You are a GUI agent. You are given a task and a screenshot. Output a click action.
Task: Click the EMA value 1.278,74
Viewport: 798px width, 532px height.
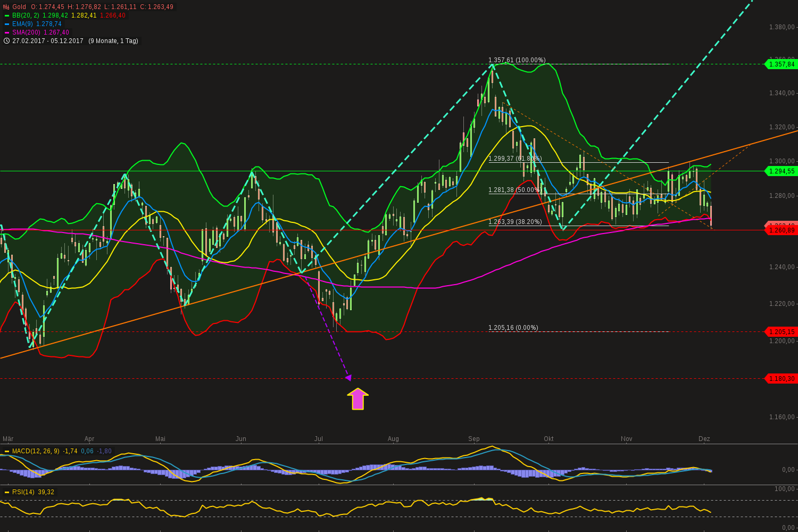click(x=49, y=24)
